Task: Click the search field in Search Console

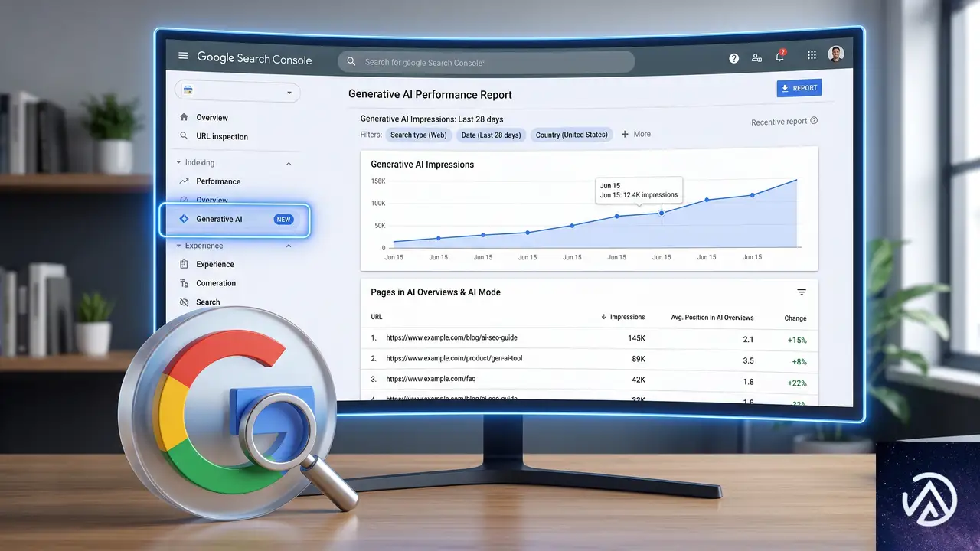Action: point(486,62)
